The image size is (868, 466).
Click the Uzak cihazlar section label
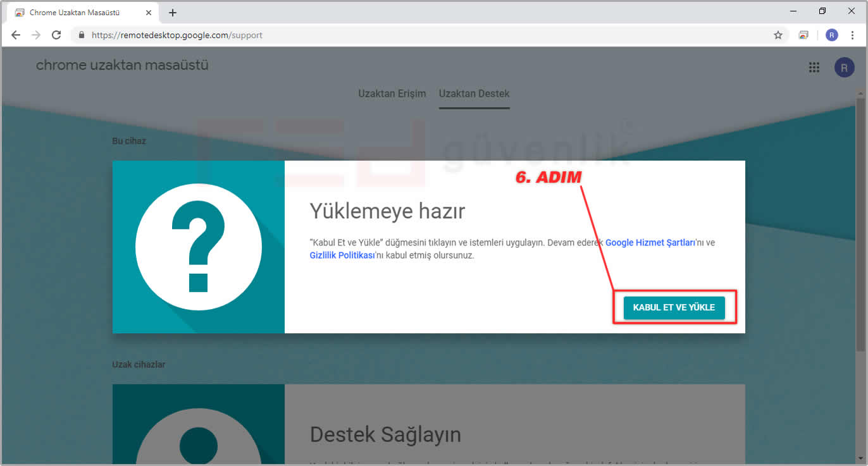coord(139,365)
